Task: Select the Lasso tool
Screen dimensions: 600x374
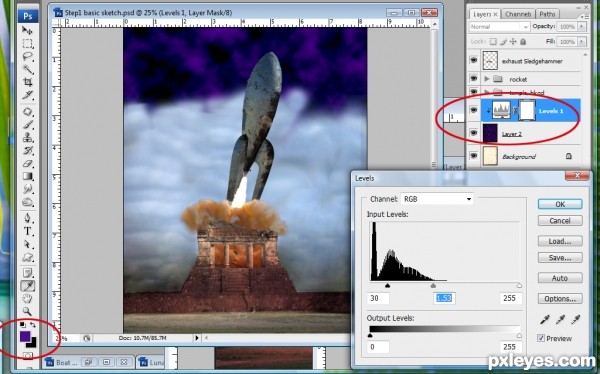Action: pyautogui.click(x=27, y=57)
